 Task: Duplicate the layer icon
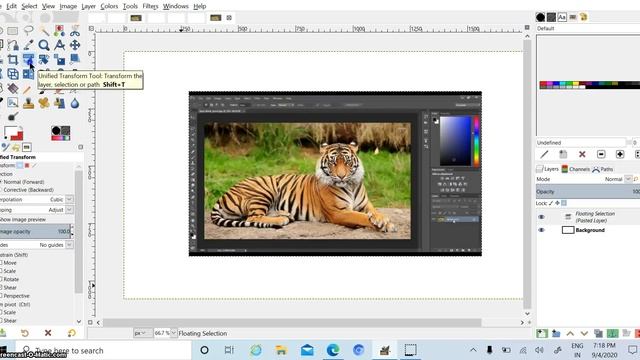click(598, 333)
